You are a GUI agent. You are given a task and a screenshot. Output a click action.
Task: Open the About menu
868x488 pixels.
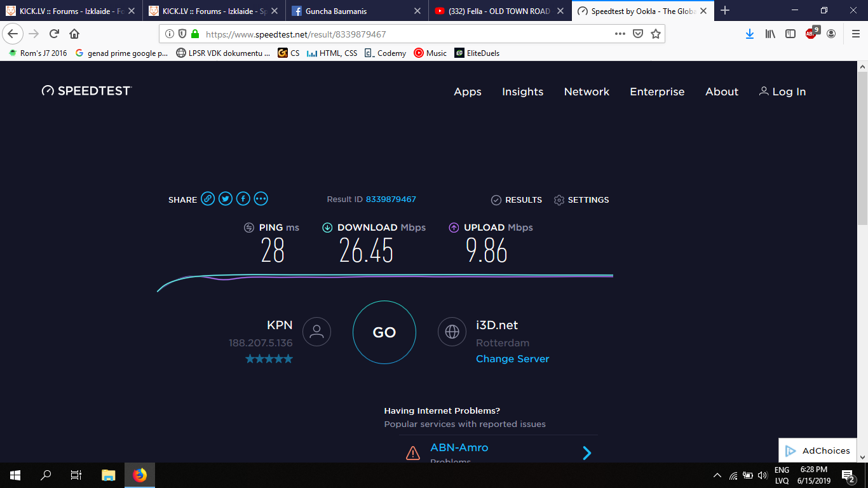(722, 91)
